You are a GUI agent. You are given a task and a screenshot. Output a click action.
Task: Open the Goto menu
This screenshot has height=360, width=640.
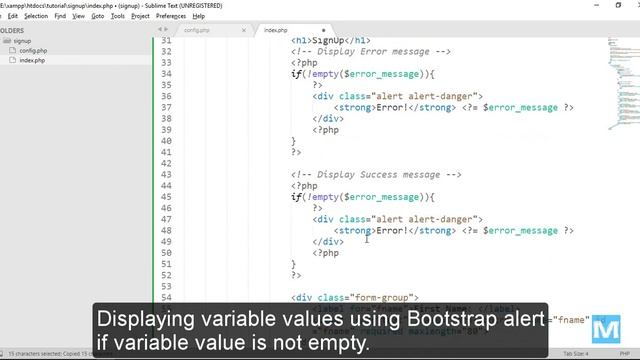(x=98, y=16)
